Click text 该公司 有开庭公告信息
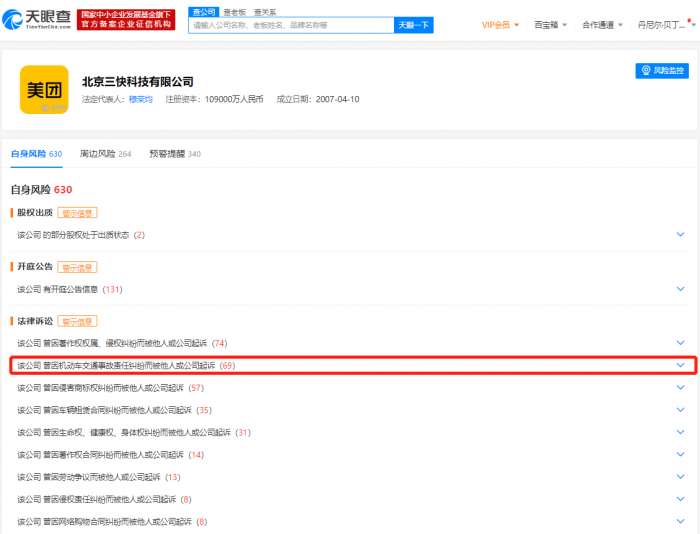Screen dimensions: 700x534 coord(58,289)
